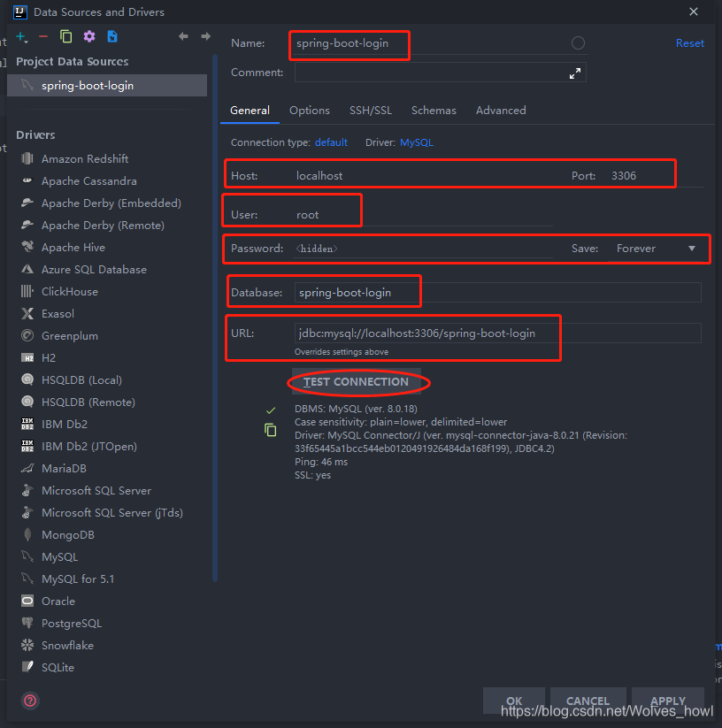Screen dimensions: 722x728
Task: Switch to the Options tab
Action: coord(310,111)
